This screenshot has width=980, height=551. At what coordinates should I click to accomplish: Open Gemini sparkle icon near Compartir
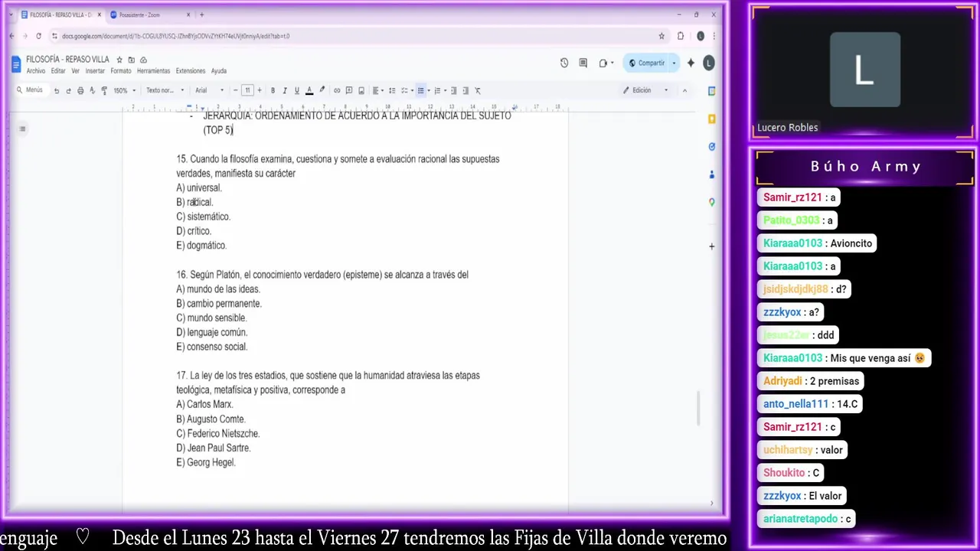pos(691,63)
